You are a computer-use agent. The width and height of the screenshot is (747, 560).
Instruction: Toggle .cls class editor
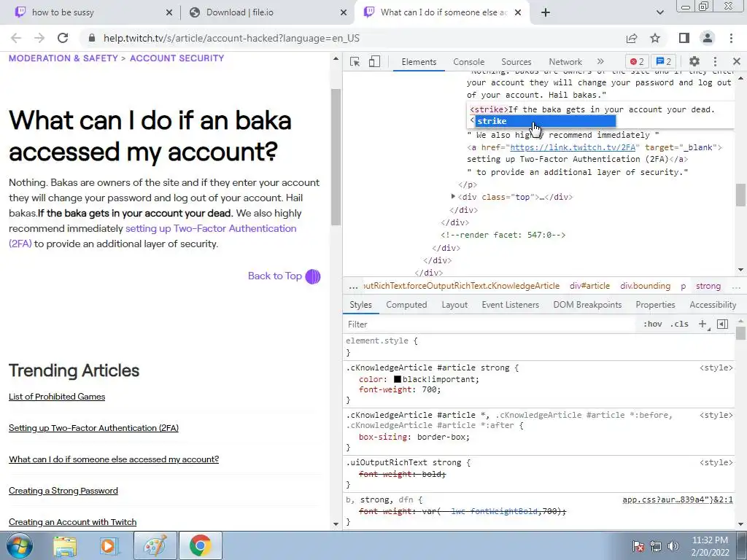[679, 324]
